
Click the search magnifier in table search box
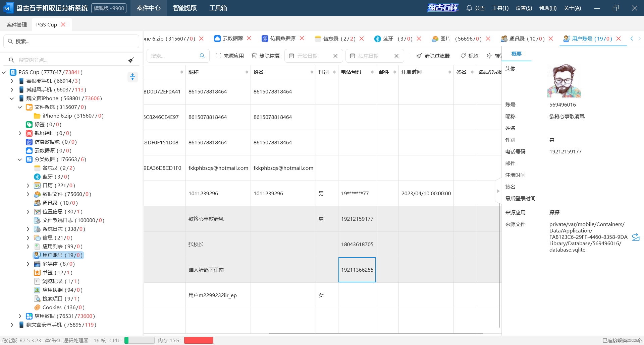click(x=202, y=56)
